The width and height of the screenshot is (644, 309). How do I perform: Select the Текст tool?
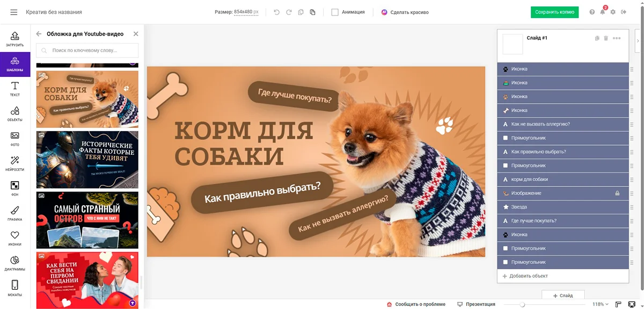tap(15, 89)
